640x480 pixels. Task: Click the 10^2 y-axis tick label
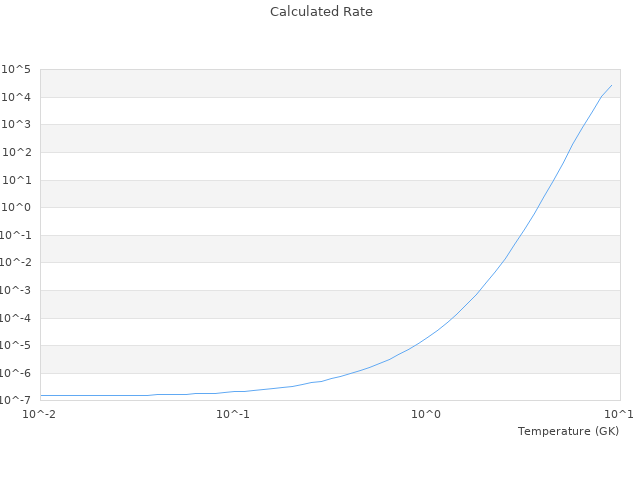coord(16,152)
